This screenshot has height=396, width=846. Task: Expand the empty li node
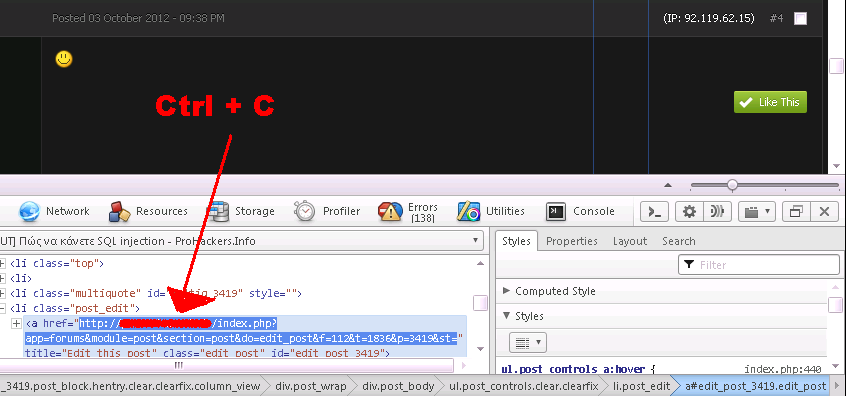tap(2, 279)
